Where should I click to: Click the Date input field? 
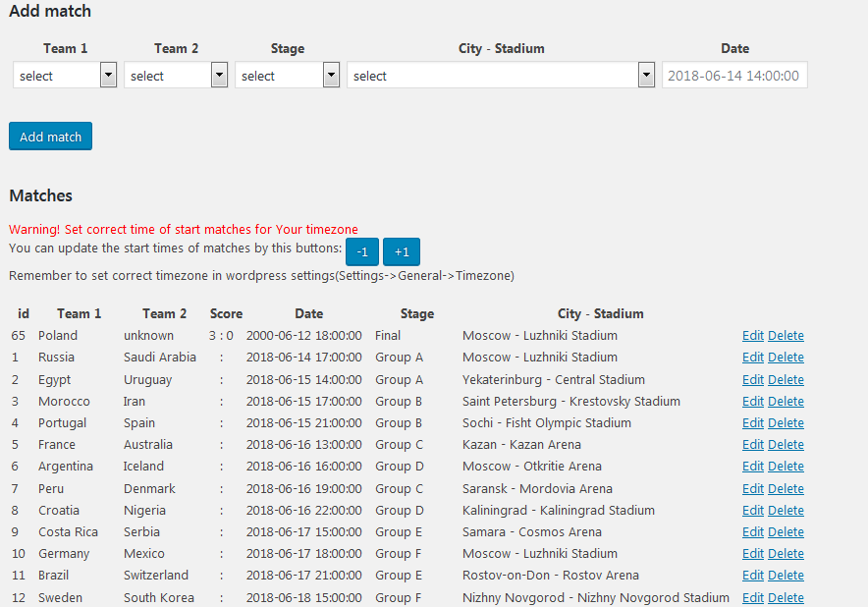pyautogui.click(x=734, y=76)
